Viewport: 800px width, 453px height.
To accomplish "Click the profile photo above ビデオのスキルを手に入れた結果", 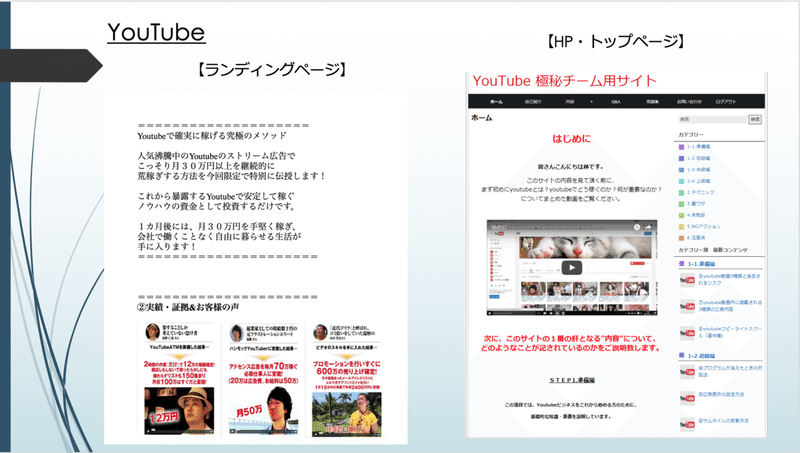I will [x=320, y=332].
